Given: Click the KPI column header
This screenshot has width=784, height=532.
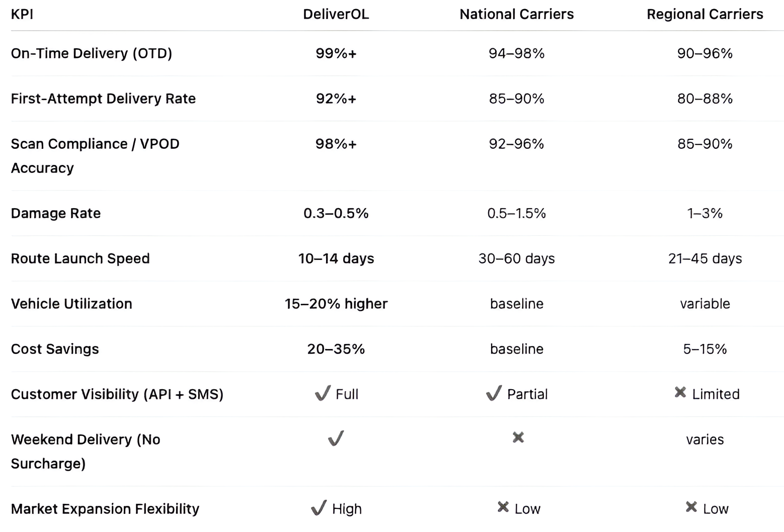Looking at the screenshot, I should 22,14.
